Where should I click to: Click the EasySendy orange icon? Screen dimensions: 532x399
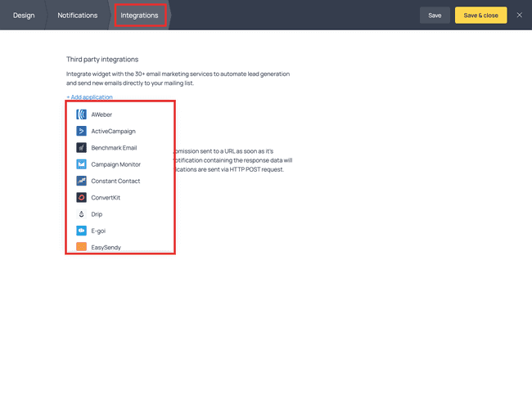[81, 246]
